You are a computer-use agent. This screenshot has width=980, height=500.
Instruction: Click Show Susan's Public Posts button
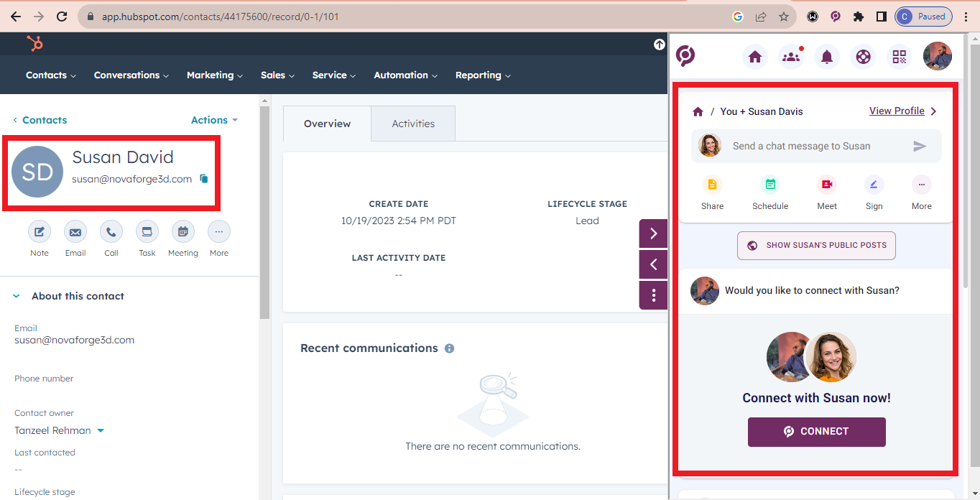(x=816, y=245)
